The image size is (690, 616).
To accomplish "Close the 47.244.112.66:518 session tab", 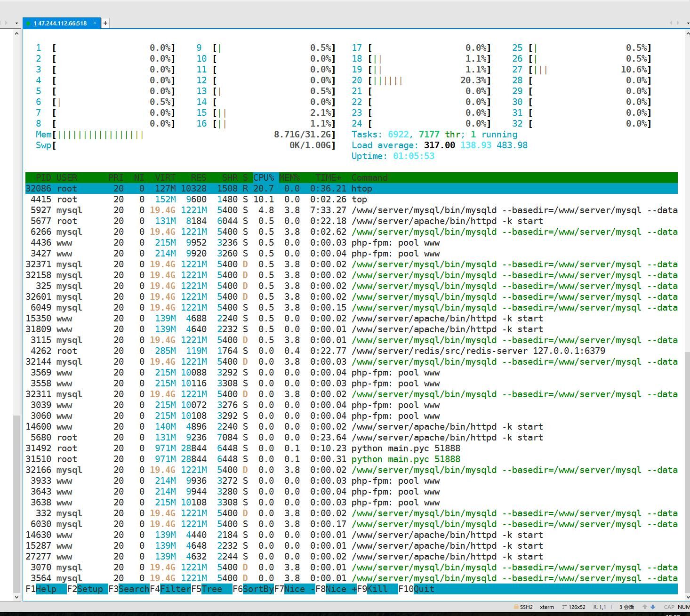I will (x=95, y=23).
